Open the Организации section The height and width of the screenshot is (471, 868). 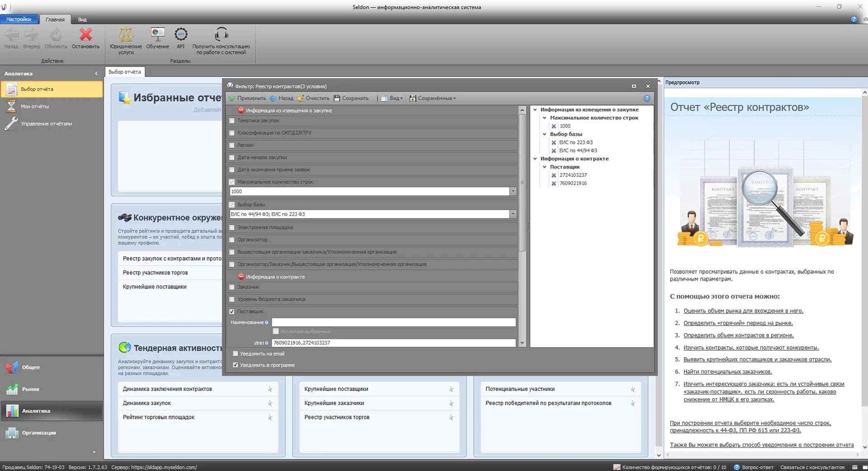click(x=52, y=433)
